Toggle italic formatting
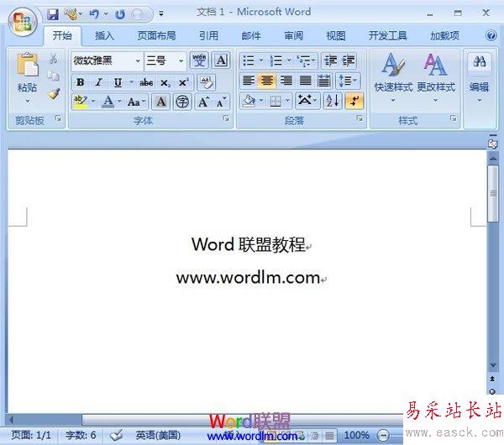Screen dimensions: 504x445 (98, 82)
